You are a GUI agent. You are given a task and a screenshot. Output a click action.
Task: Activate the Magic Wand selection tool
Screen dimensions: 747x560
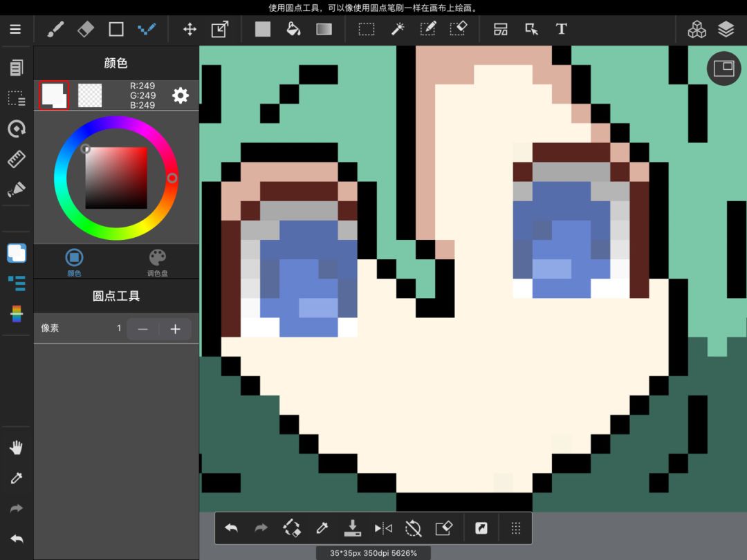pyautogui.click(x=397, y=30)
